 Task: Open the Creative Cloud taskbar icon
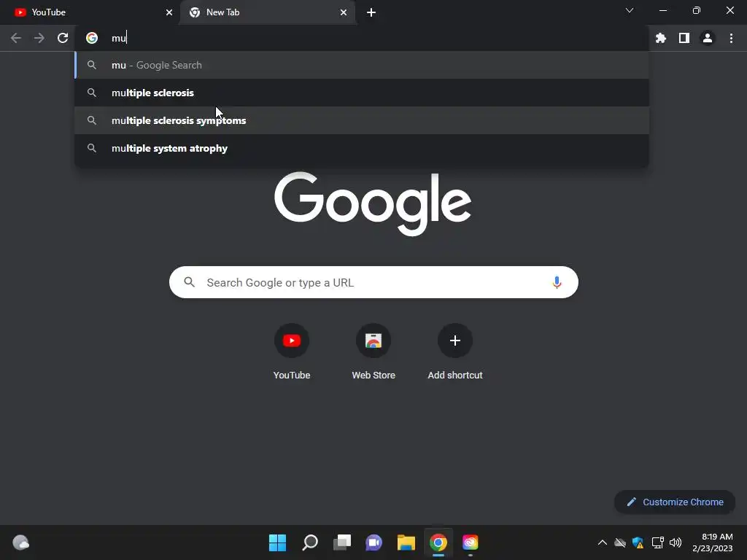471,542
